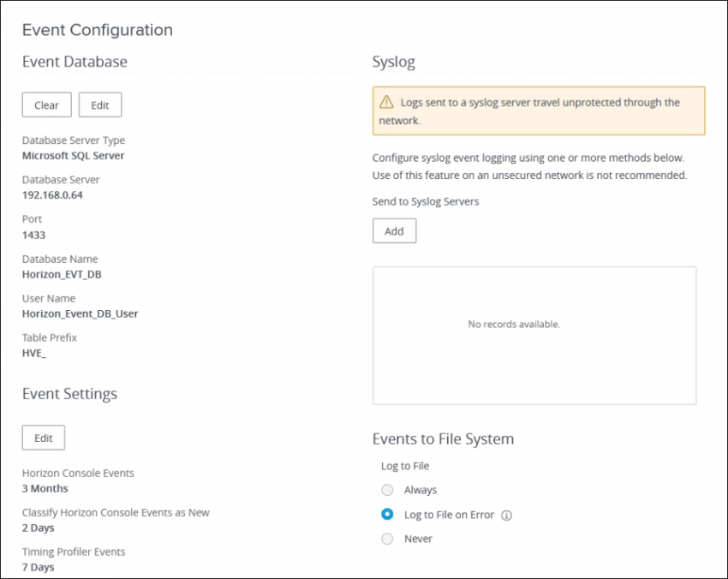Image resolution: width=728 pixels, height=579 pixels.
Task: Select the user name Horizon_Event_DB_User
Action: click(80, 313)
